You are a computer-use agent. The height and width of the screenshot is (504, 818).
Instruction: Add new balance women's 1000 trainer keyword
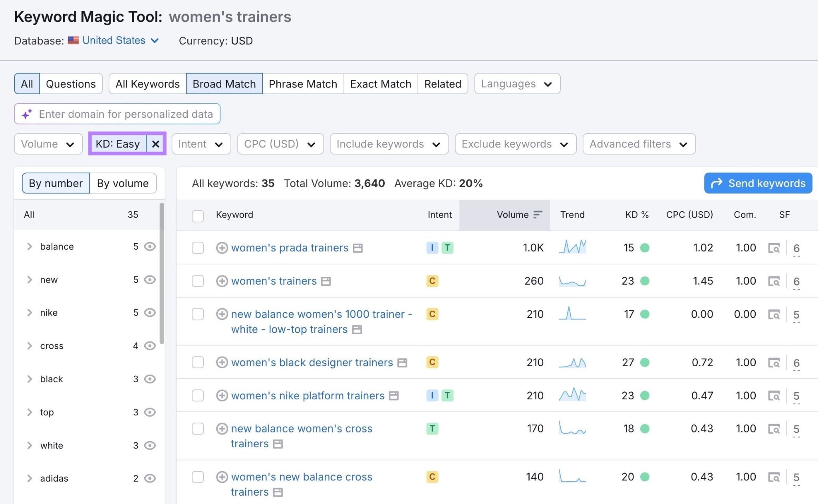(222, 314)
